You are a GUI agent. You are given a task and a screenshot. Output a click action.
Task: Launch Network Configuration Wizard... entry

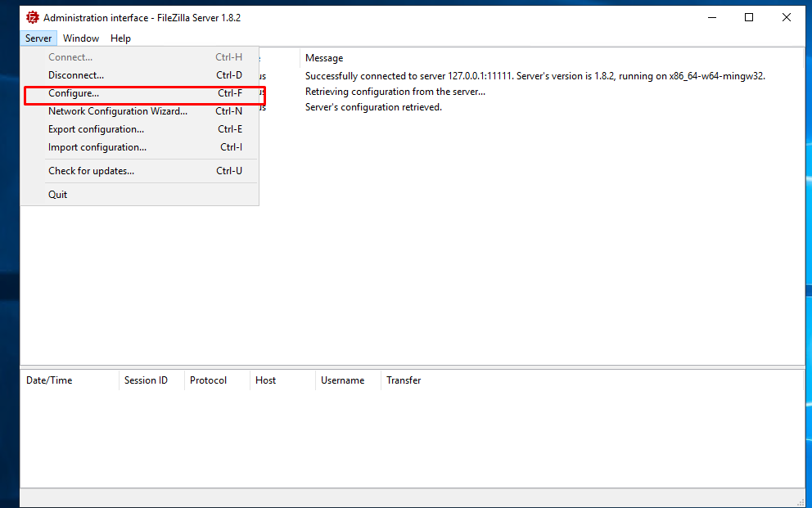coord(140,111)
